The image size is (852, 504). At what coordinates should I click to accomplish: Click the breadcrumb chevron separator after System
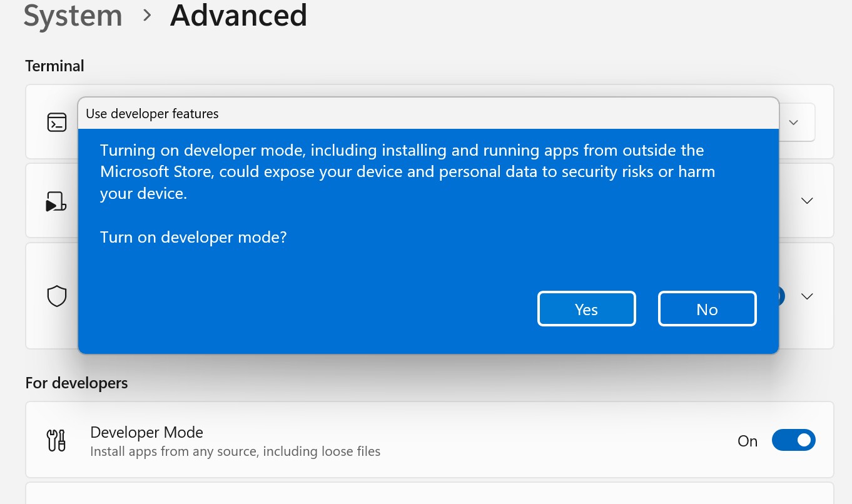[147, 16]
